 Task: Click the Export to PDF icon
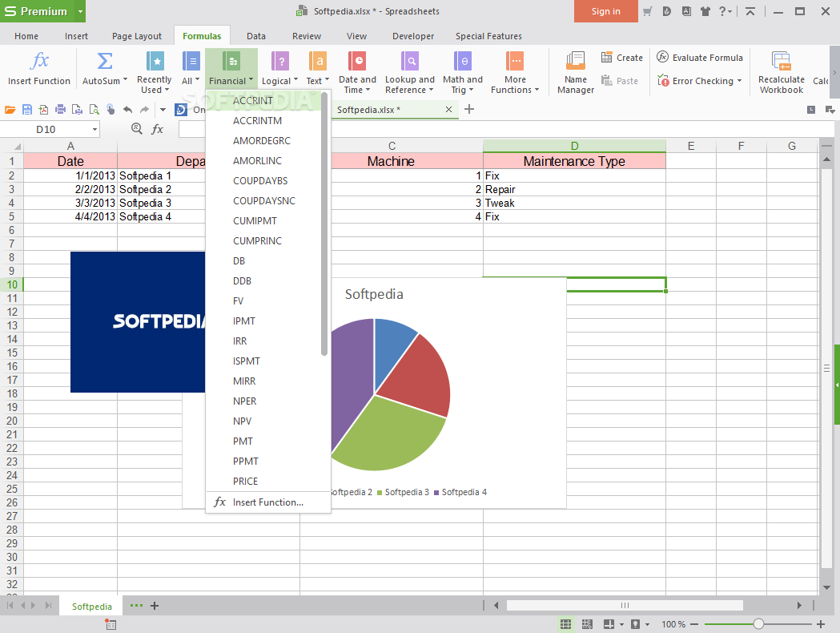pyautogui.click(x=43, y=110)
